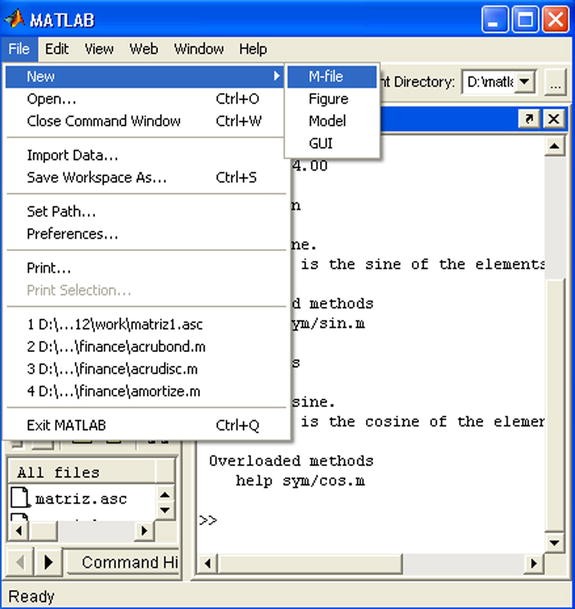The width and height of the screenshot is (575, 609).
Task: Select Figure from the New submenu
Action: point(332,99)
